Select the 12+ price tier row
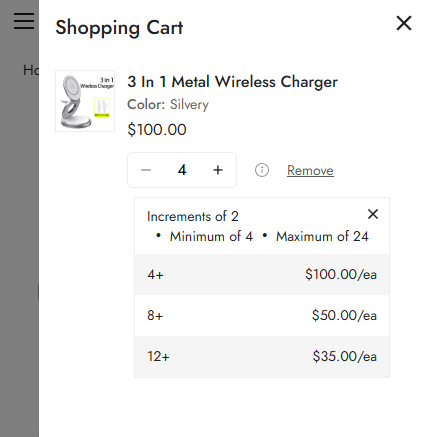 [262, 356]
